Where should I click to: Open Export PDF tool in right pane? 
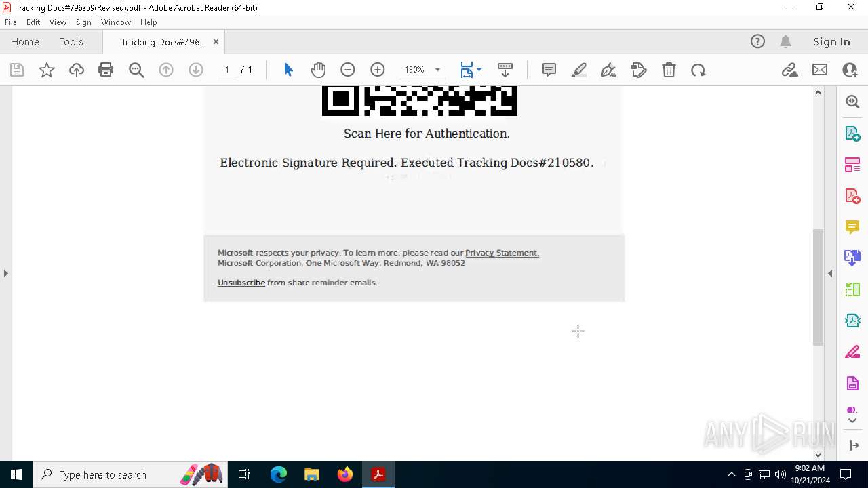click(x=852, y=133)
